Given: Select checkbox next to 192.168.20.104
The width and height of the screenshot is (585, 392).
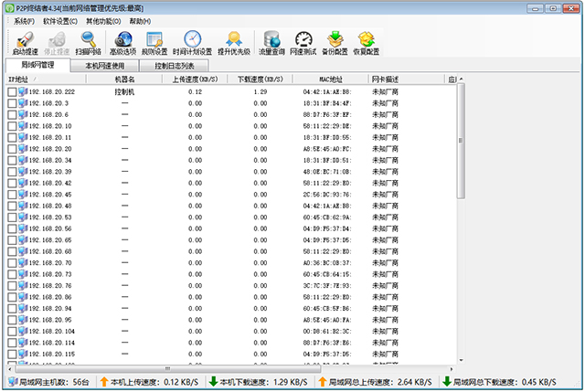Looking at the screenshot, I should pyautogui.click(x=12, y=331).
